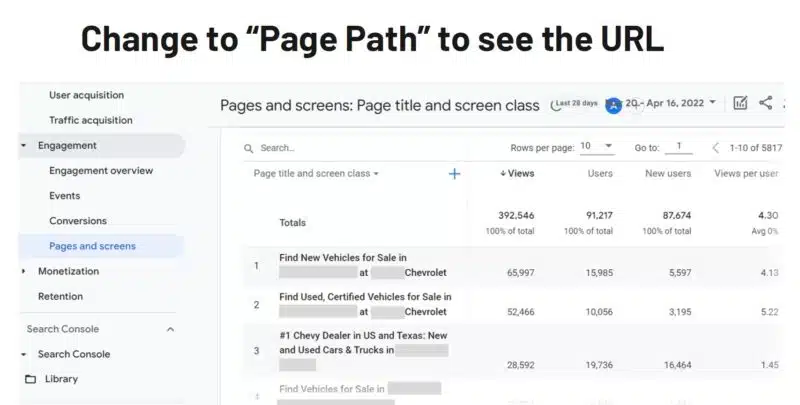Click the Totals row label
Screen dimensions: 800x405
coord(292,223)
